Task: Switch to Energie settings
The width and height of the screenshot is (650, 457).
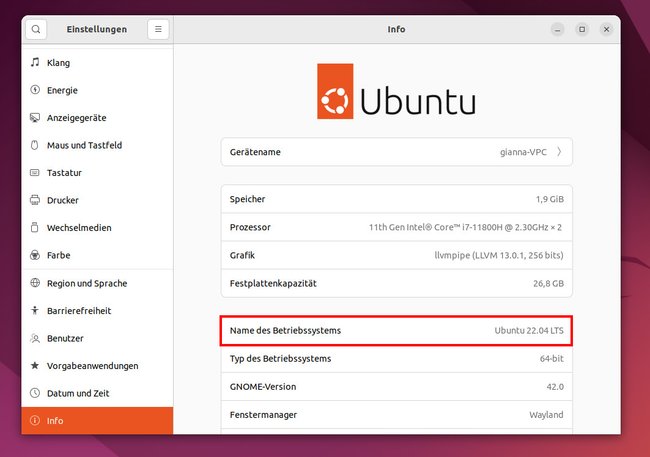Action: tap(97, 90)
